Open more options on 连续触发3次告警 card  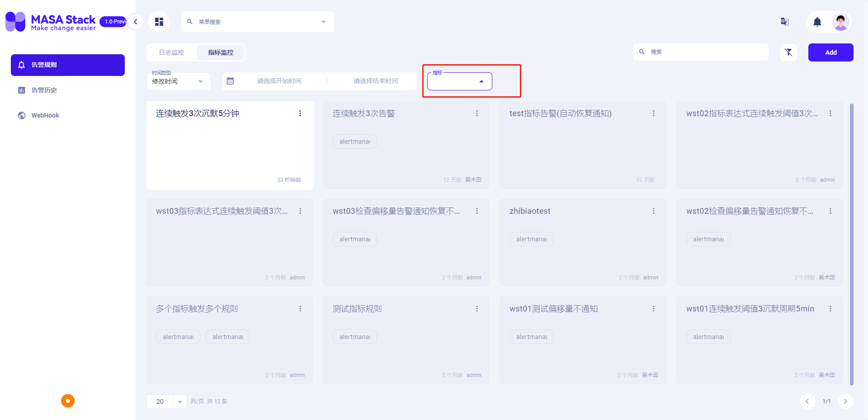477,113
